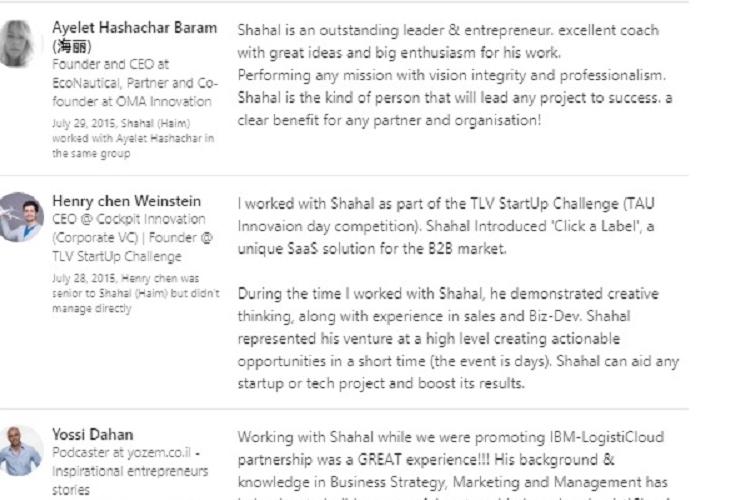Open Ayelet Hashachar Baram name link
This screenshot has width=750, height=500.
pos(134,36)
